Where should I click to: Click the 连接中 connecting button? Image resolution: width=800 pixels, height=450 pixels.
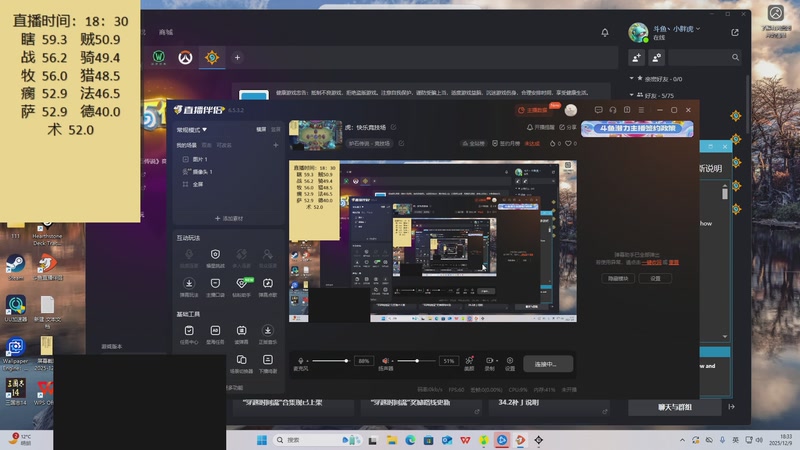click(547, 364)
